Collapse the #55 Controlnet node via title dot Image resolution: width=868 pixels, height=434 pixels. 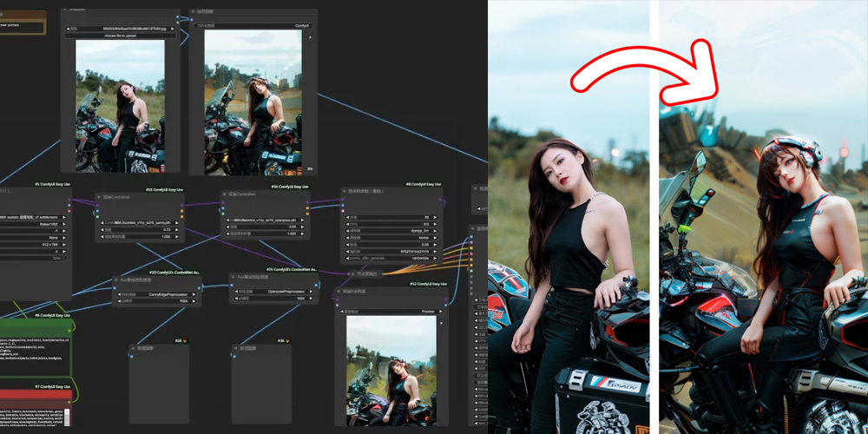[x=99, y=196]
